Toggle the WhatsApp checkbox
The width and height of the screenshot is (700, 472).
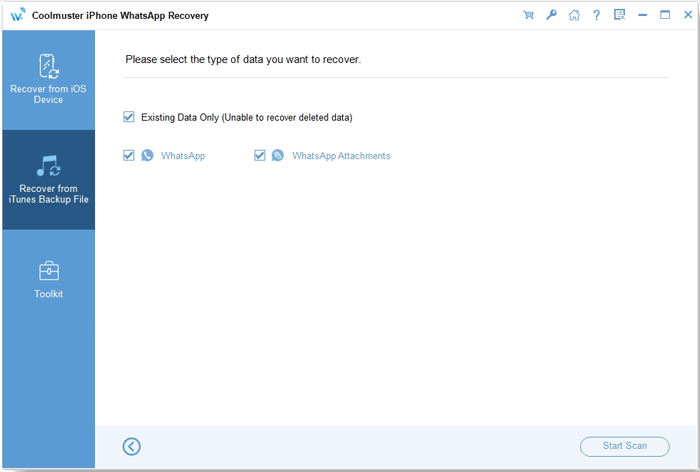pos(129,155)
